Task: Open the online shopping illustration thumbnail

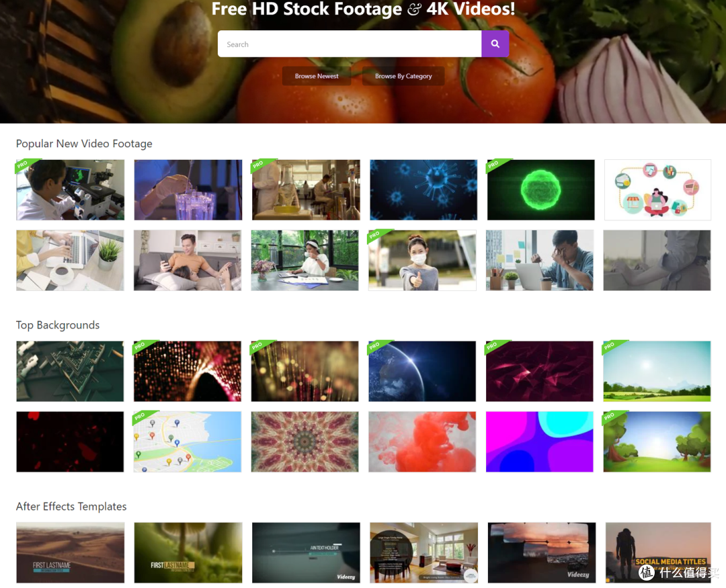Action: pos(657,190)
